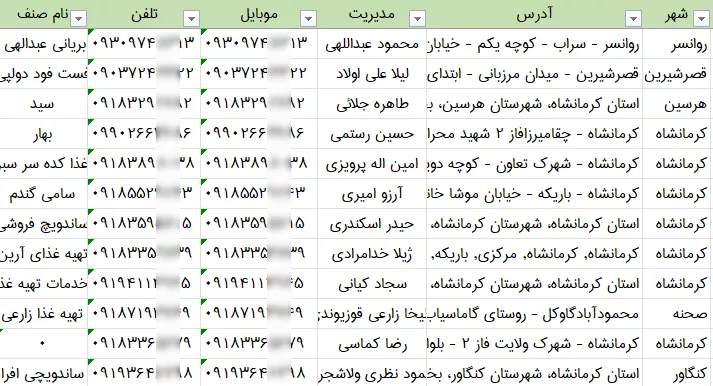Select manager cell containing نظری ولاشجر
Viewport: 713px width, 386px height.
372,373
